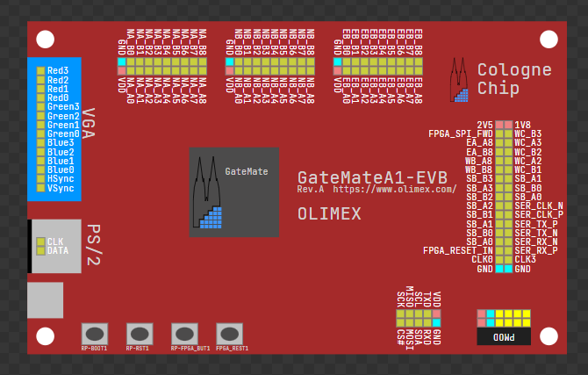Viewport: 588px width, 375px height.
Task: Click the PMOD0 connector label
Action: point(504,336)
